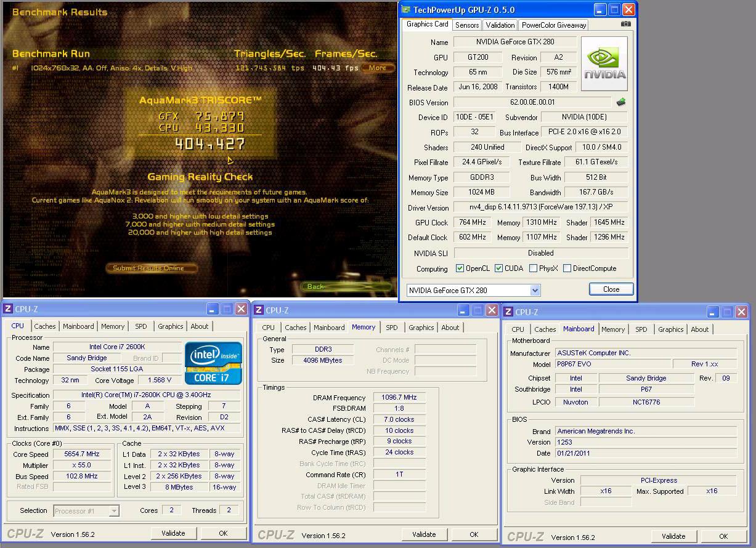Select Memory tab in CPU-Z Mainboard window
Screen dimensions: 756x548
(x=613, y=329)
